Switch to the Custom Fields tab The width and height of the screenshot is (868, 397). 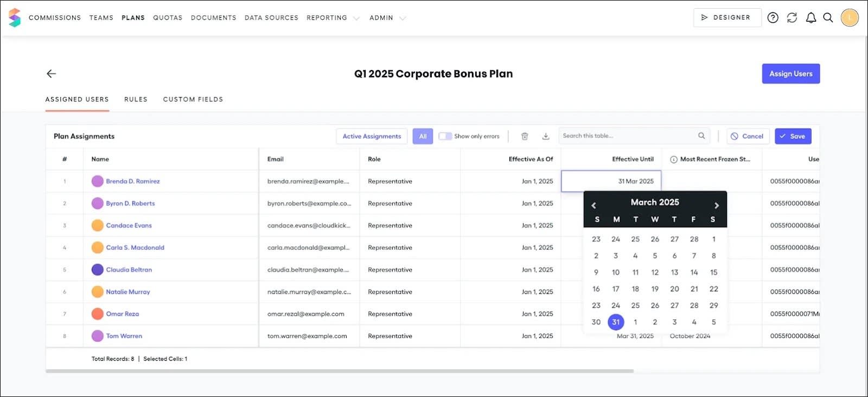tap(193, 100)
